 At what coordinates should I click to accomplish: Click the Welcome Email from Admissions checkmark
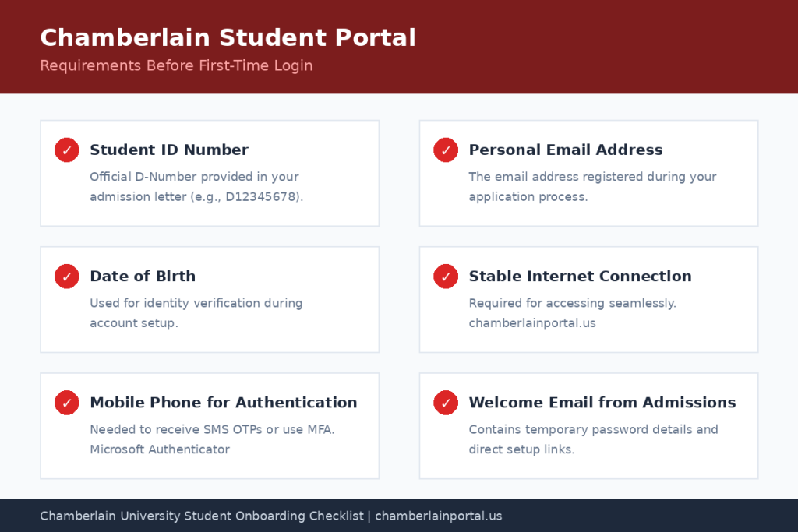(x=446, y=403)
